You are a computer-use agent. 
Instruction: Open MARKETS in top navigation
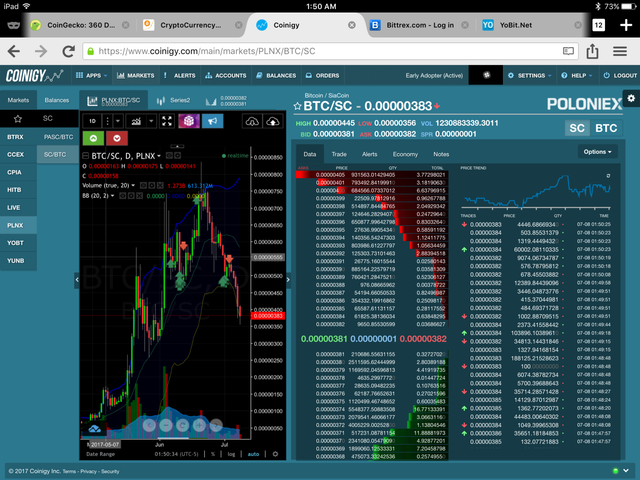136,76
